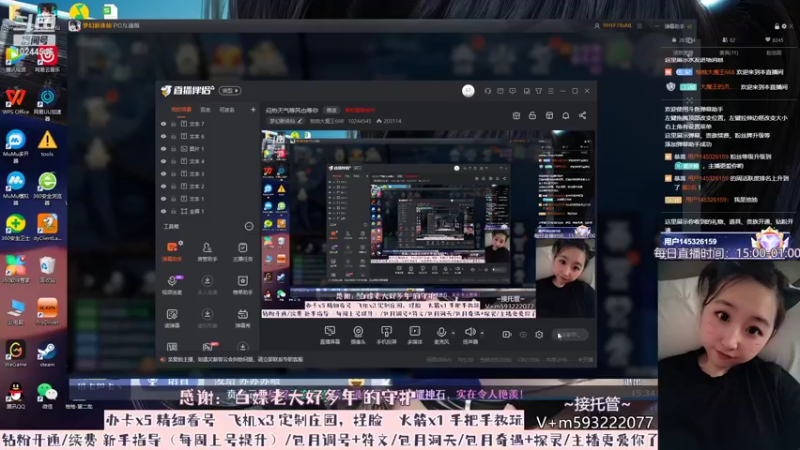The height and width of the screenshot is (450, 800).
Task: Toggle eye icon for 文本 3
Action: (x=163, y=174)
